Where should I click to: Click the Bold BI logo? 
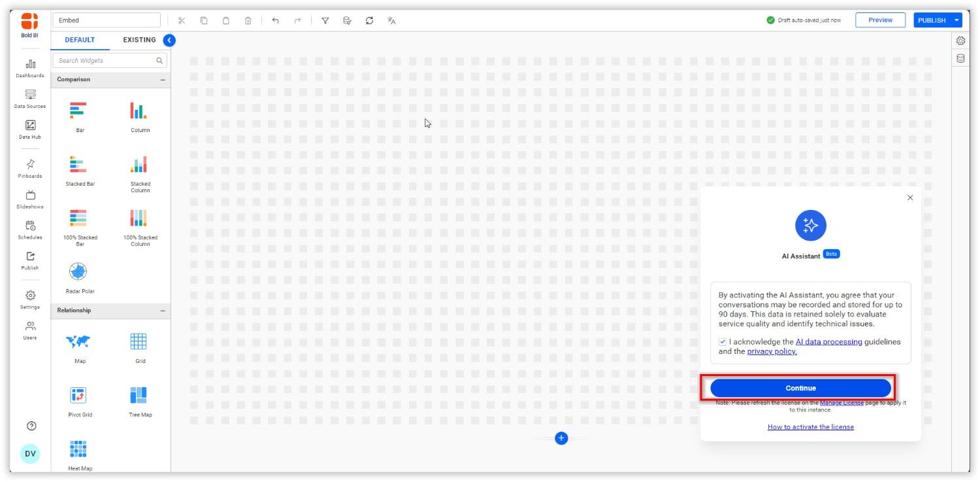pyautogui.click(x=30, y=25)
